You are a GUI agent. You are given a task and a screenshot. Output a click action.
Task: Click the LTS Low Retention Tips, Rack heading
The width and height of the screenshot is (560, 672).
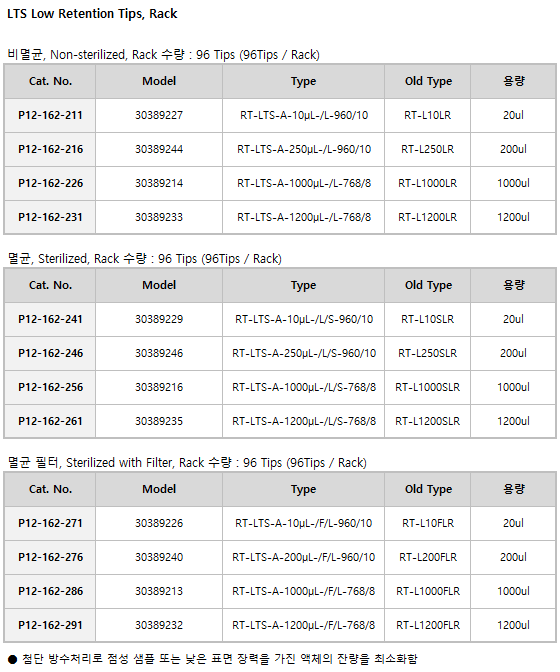tap(92, 14)
